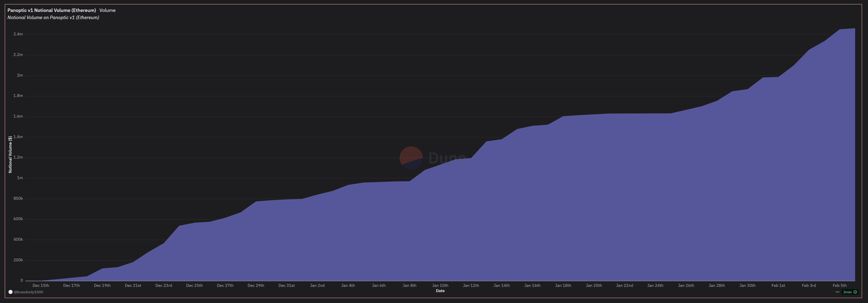The width and height of the screenshot is (868, 303).
Task: Click the Date x-axis title
Action: 440,291
